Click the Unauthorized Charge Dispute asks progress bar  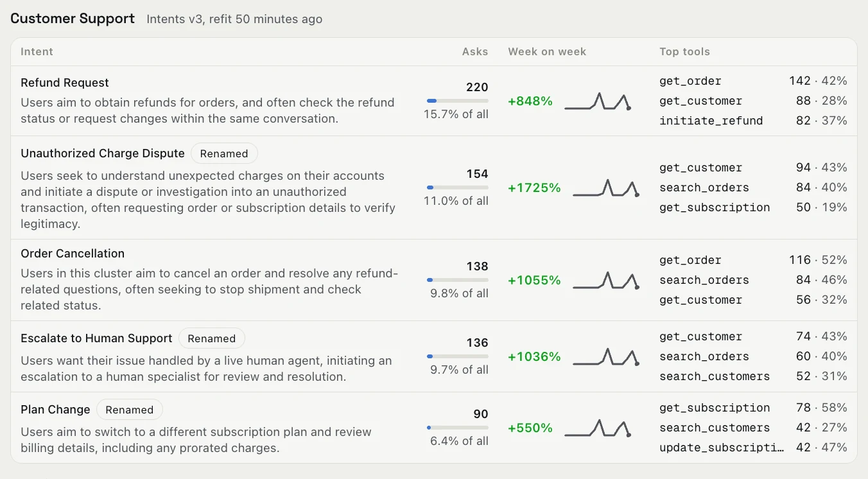click(x=458, y=187)
